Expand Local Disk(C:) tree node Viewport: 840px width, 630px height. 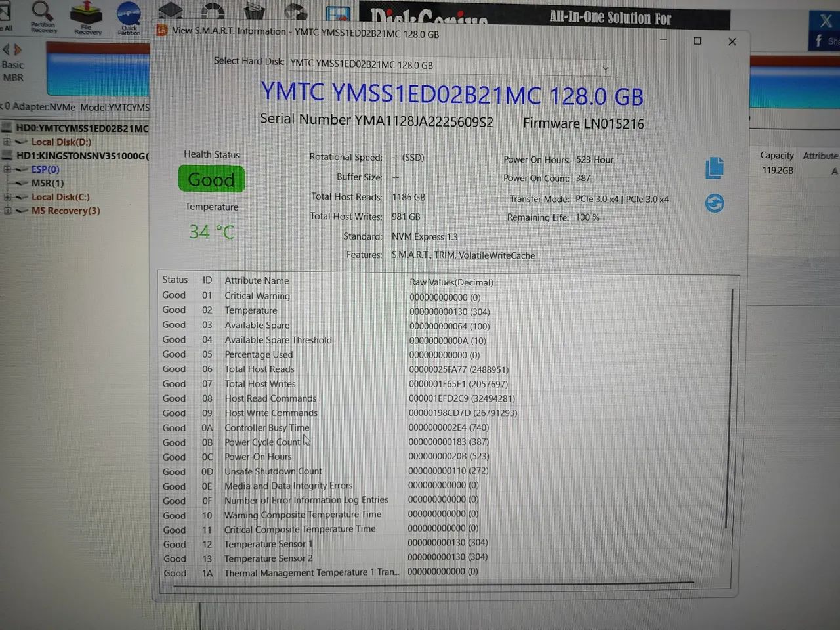tap(7, 197)
